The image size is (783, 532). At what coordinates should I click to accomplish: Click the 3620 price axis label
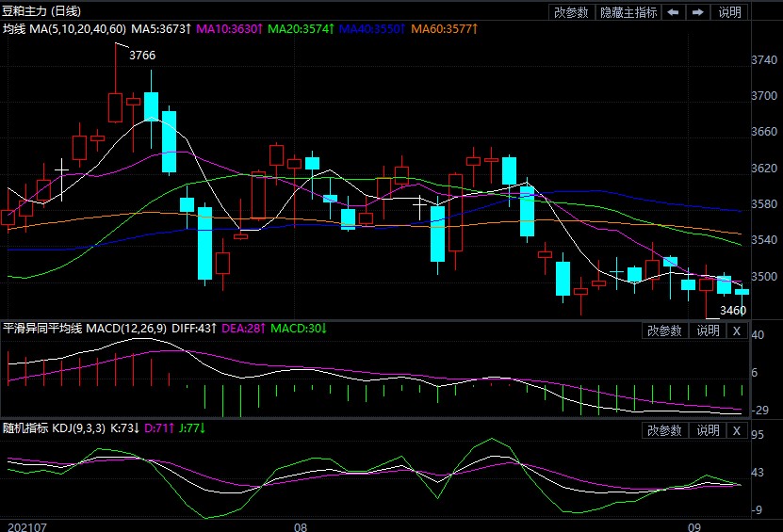(764, 168)
